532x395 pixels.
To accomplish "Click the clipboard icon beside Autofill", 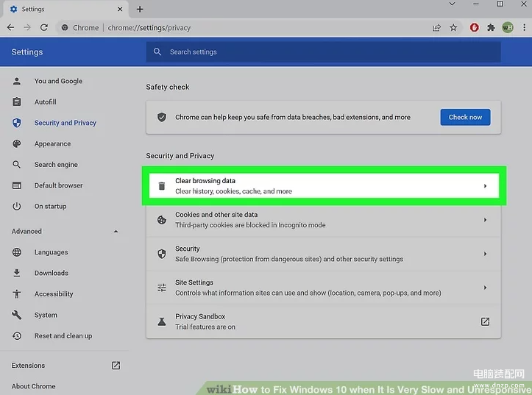I will tap(17, 102).
